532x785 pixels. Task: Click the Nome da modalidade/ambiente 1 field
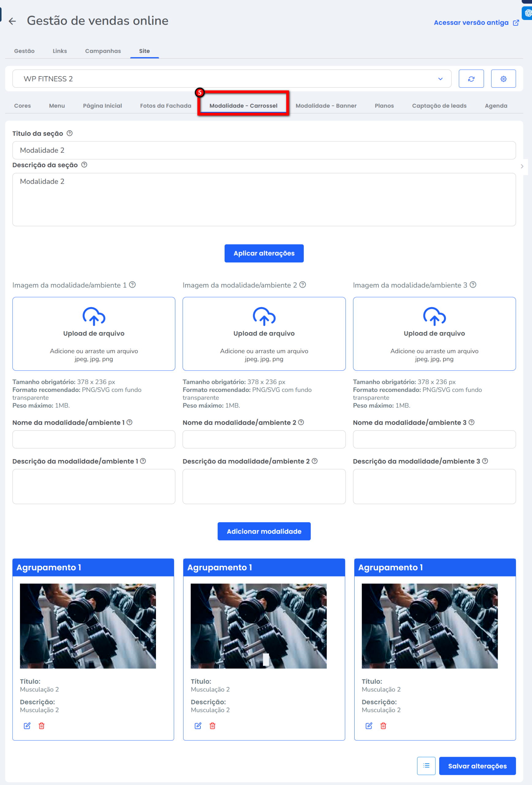94,439
